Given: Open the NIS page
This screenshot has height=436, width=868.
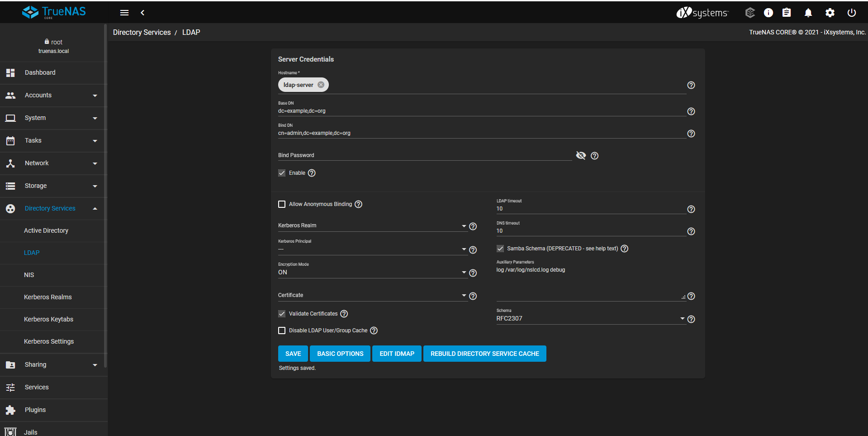Looking at the screenshot, I should pos(53,275).
